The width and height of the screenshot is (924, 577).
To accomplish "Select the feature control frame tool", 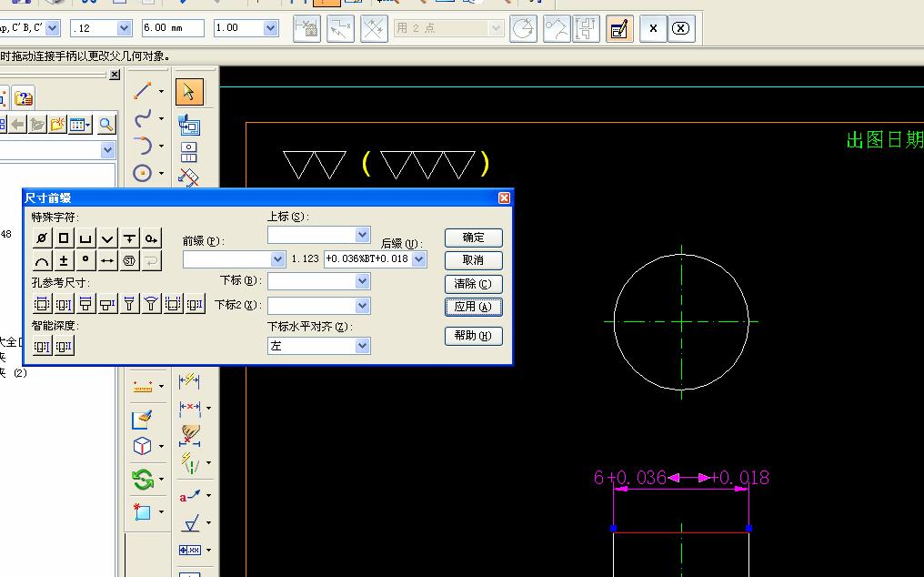I will (190, 551).
